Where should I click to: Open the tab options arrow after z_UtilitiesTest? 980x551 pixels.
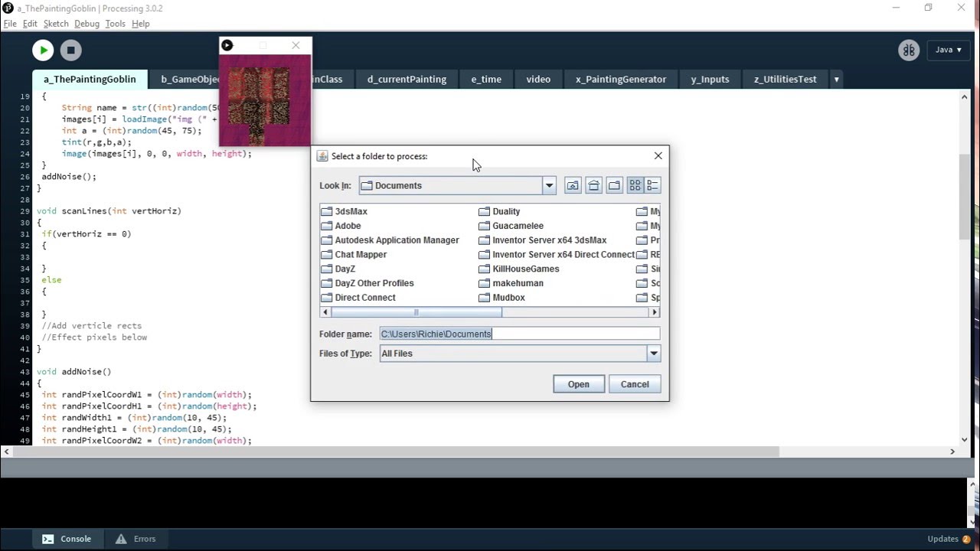836,80
